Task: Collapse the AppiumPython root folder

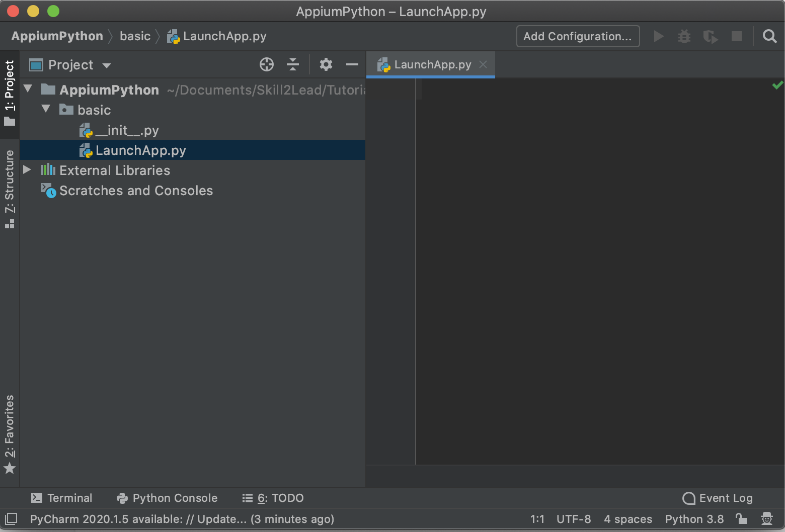Action: pos(28,89)
